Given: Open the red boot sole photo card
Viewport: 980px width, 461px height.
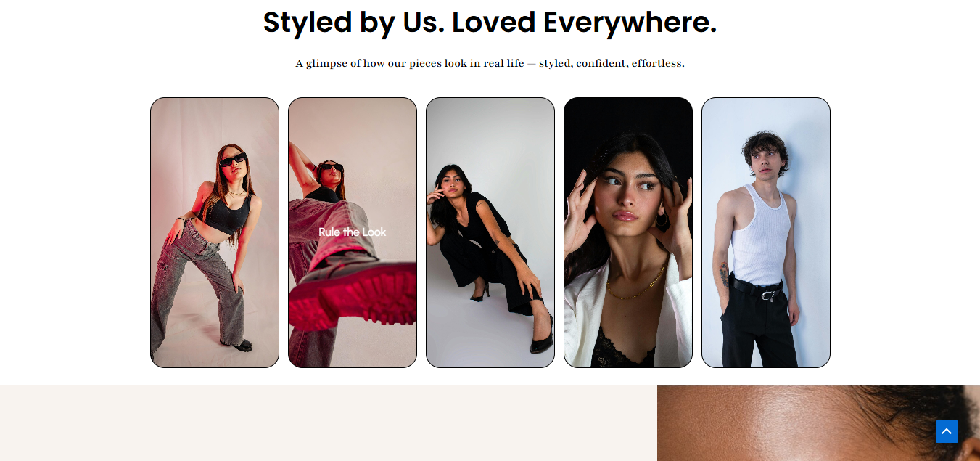Looking at the screenshot, I should pyautogui.click(x=353, y=232).
